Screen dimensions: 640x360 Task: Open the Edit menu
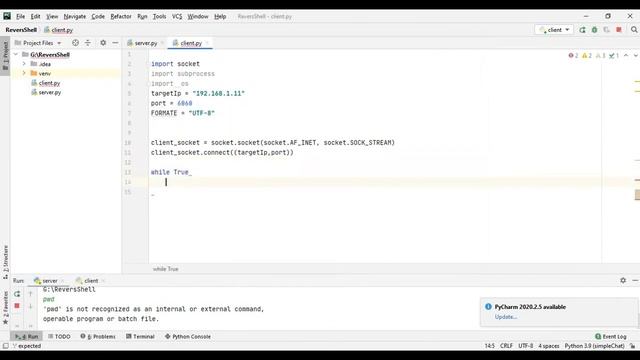pyautogui.click(x=36, y=16)
